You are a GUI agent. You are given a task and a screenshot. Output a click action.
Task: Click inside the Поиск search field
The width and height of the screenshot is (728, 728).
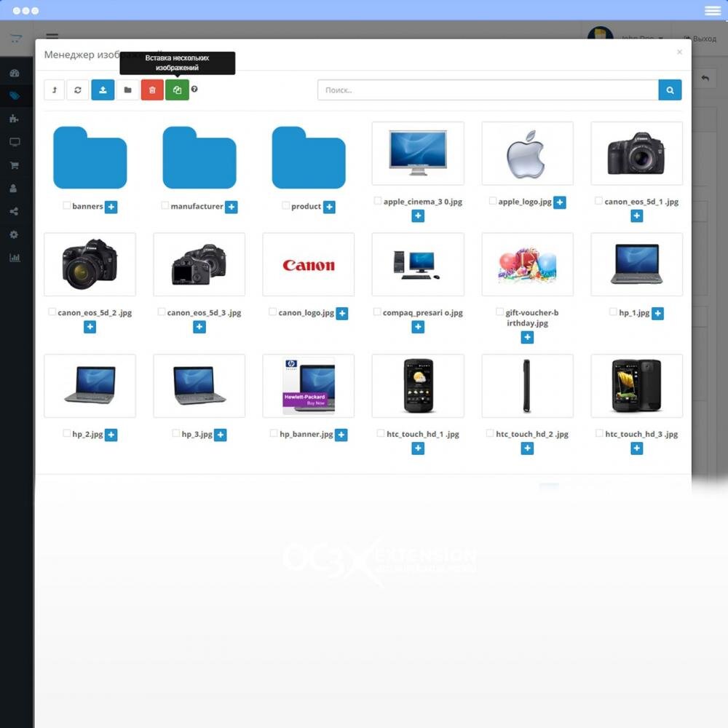[488, 90]
